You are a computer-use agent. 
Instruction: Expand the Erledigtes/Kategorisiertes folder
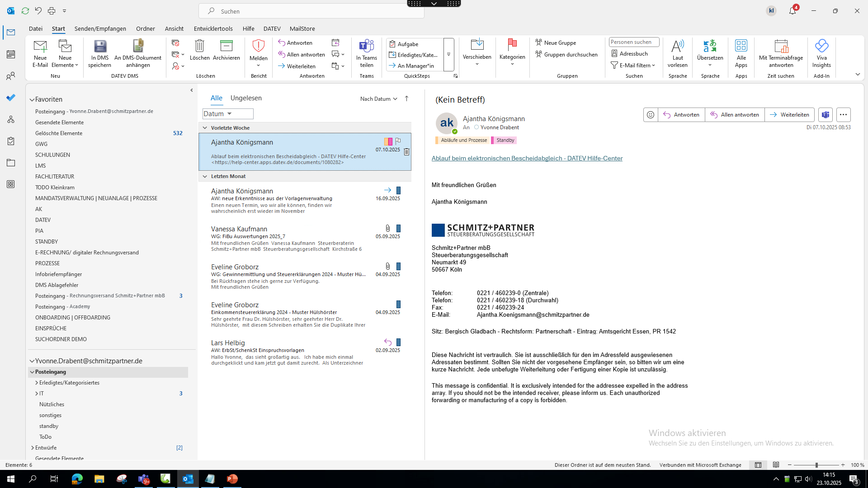click(37, 383)
